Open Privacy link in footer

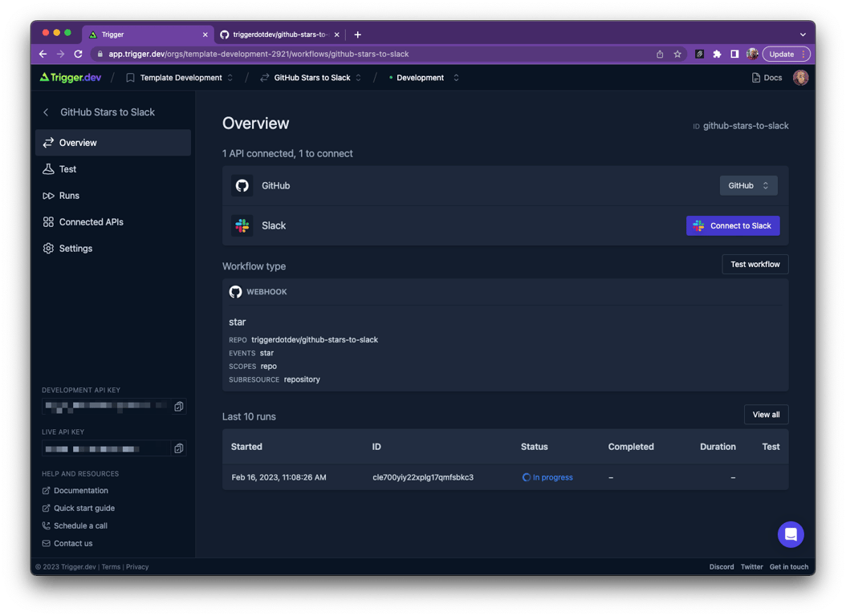pyautogui.click(x=137, y=567)
